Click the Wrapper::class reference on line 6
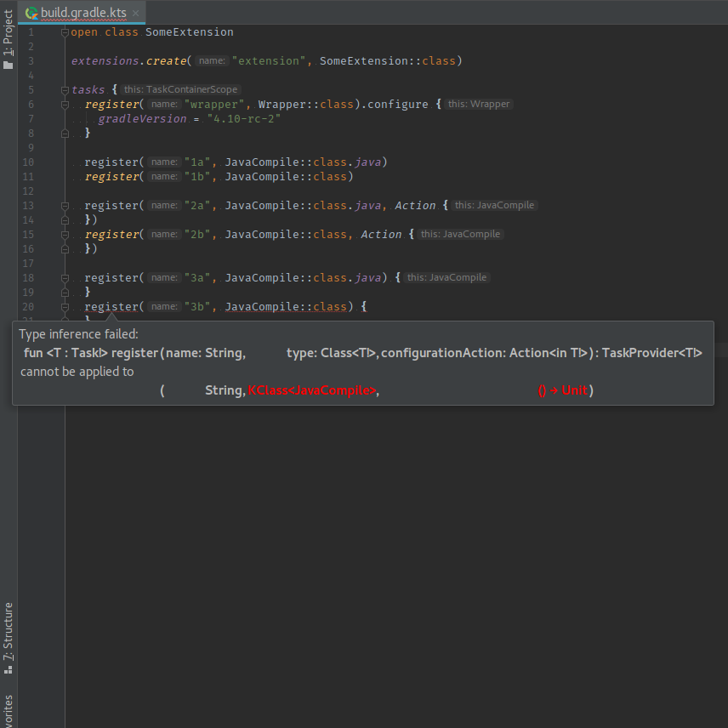 pyautogui.click(x=305, y=104)
